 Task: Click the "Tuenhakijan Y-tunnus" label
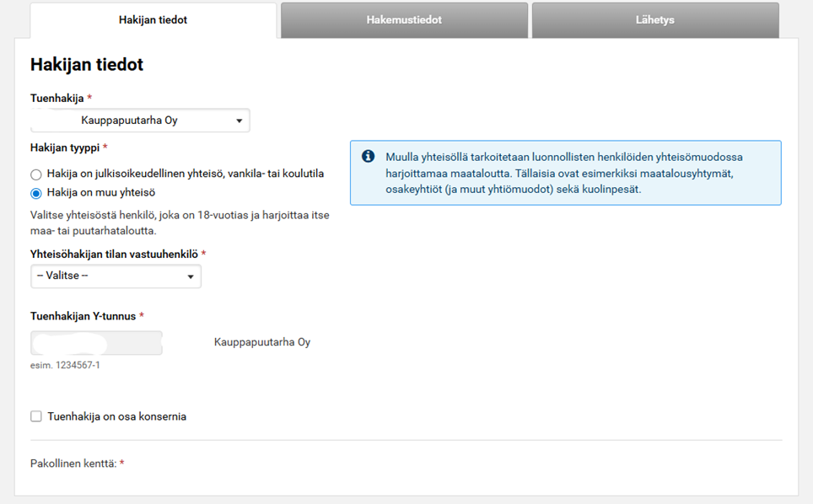click(x=83, y=316)
